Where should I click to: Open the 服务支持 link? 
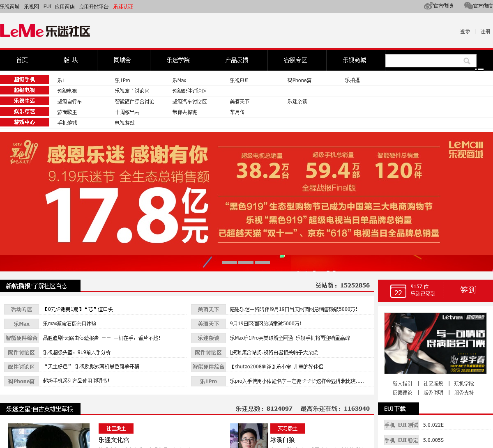tap(464, 393)
